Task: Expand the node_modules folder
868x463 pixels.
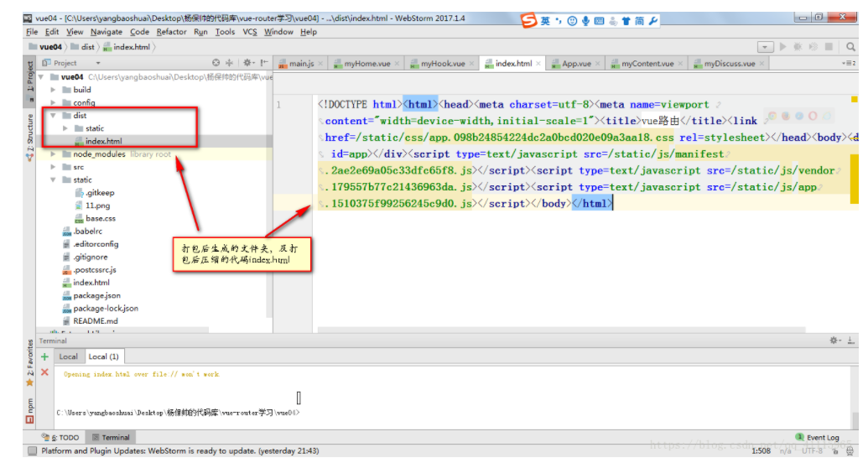Action: pos(53,154)
